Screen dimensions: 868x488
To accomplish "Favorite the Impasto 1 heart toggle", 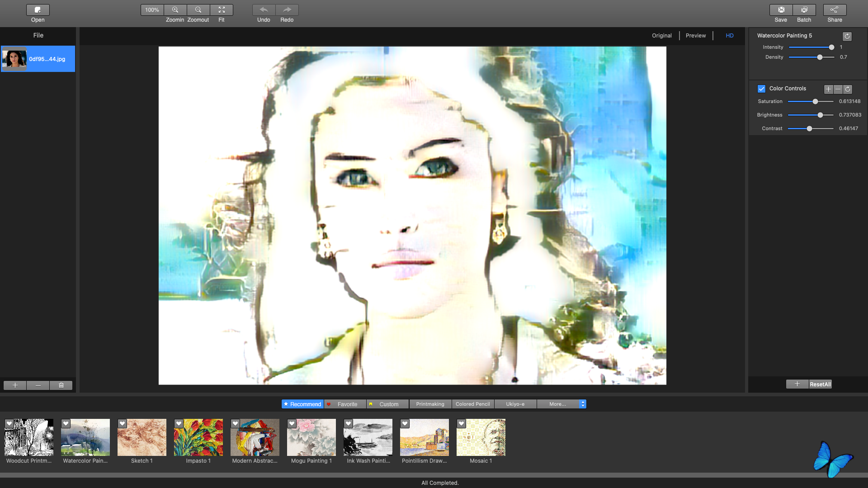I will tap(179, 424).
